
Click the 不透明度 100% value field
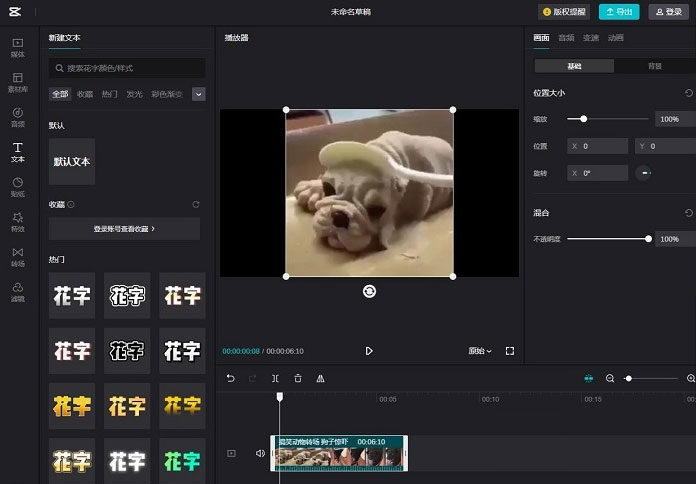tap(676, 239)
